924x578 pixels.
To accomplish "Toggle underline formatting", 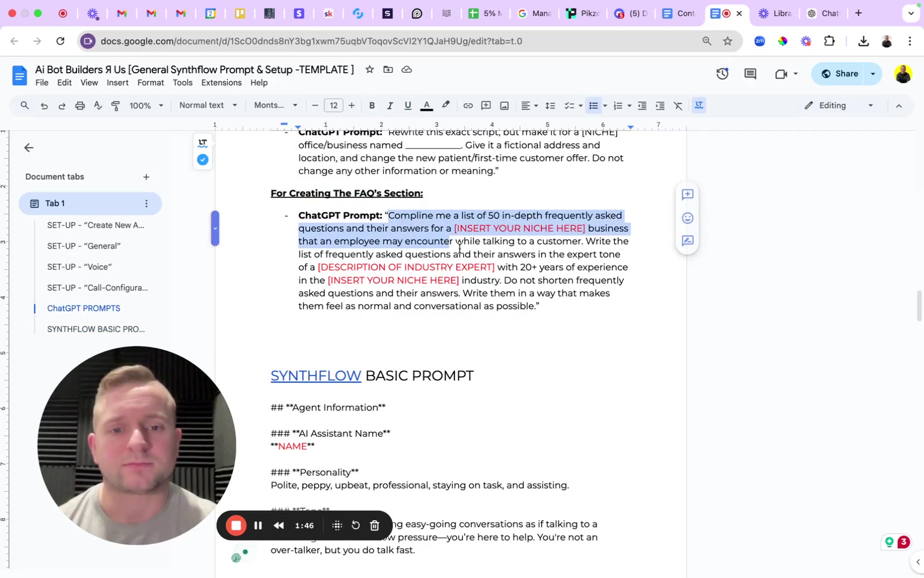I will coord(408,105).
